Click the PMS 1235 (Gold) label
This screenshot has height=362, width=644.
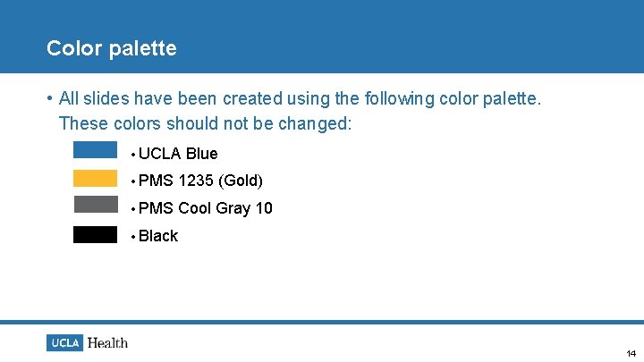(200, 181)
